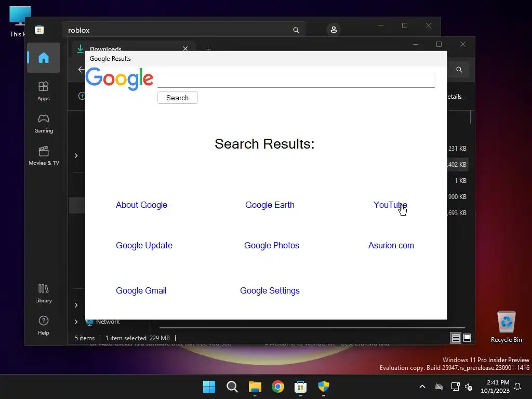Click the muted volume tray icon

coord(469,387)
